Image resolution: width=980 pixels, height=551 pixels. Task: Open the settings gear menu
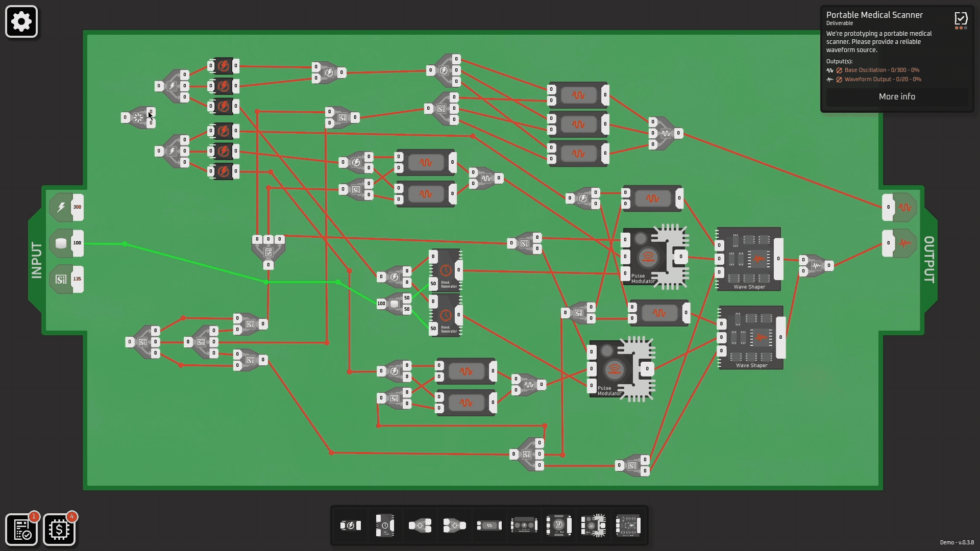pyautogui.click(x=21, y=21)
